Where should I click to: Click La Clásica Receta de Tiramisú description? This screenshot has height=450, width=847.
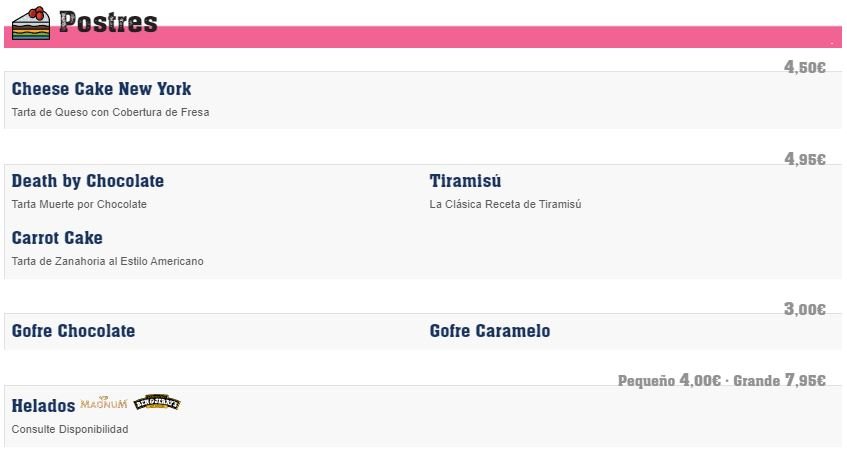click(x=505, y=204)
